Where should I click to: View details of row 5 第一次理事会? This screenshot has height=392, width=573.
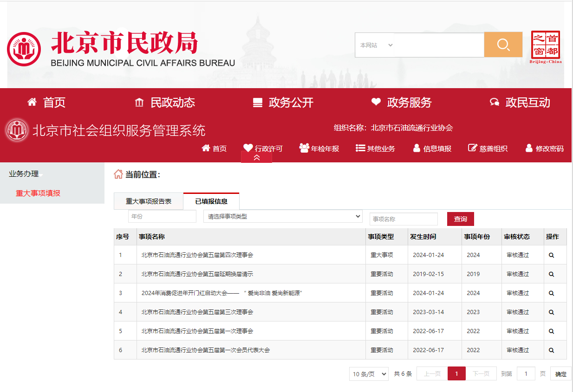click(x=551, y=331)
